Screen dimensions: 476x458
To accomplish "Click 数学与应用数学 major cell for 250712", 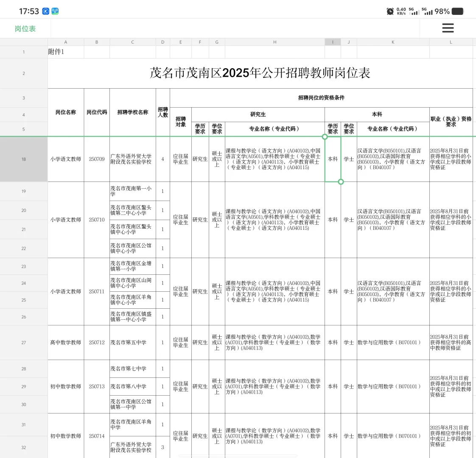I will point(393,343).
